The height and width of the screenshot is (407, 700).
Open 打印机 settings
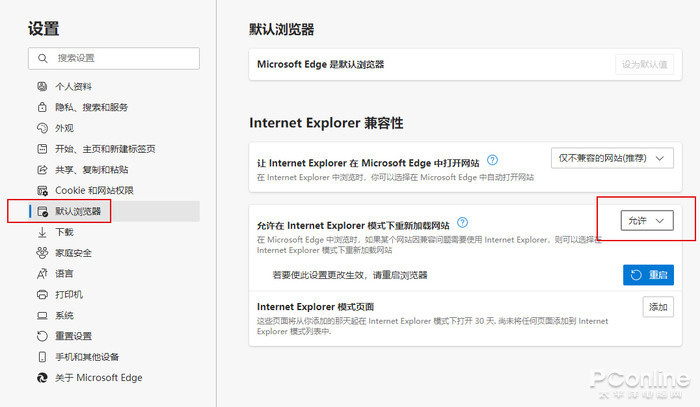tap(69, 295)
